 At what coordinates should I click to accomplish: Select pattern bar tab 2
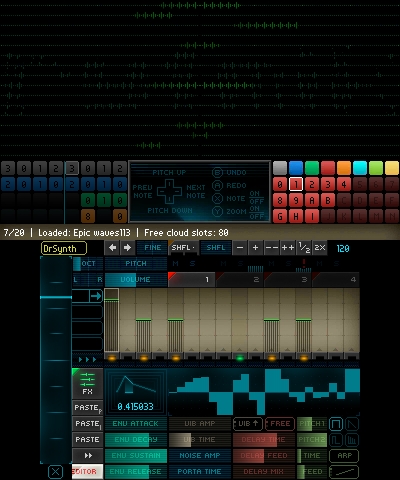240,279
